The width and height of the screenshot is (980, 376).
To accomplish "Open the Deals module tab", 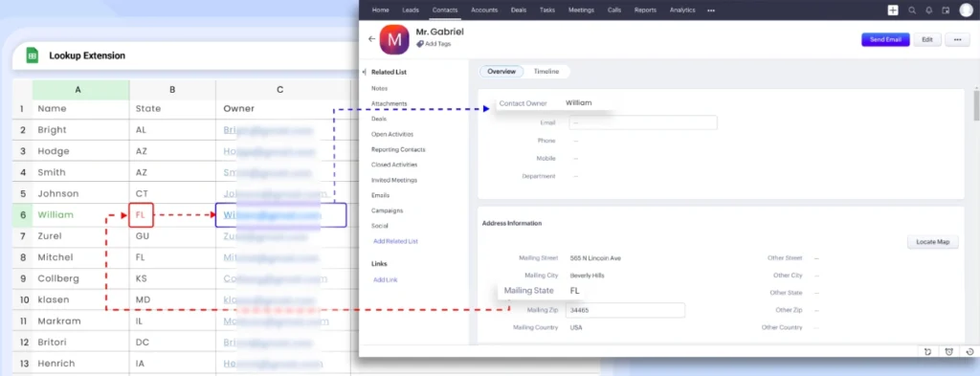I will click(519, 10).
